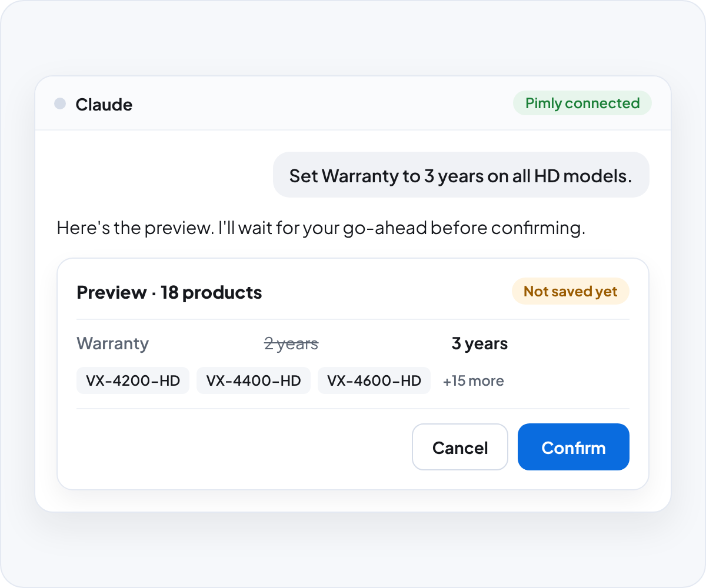Click the Warranty field label
Image resolution: width=706 pixels, height=588 pixels.
(113, 343)
